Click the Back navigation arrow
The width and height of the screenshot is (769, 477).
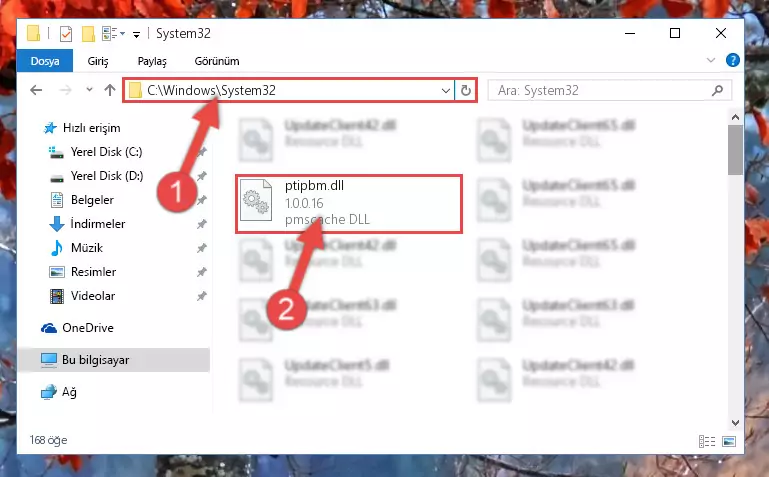(36, 90)
